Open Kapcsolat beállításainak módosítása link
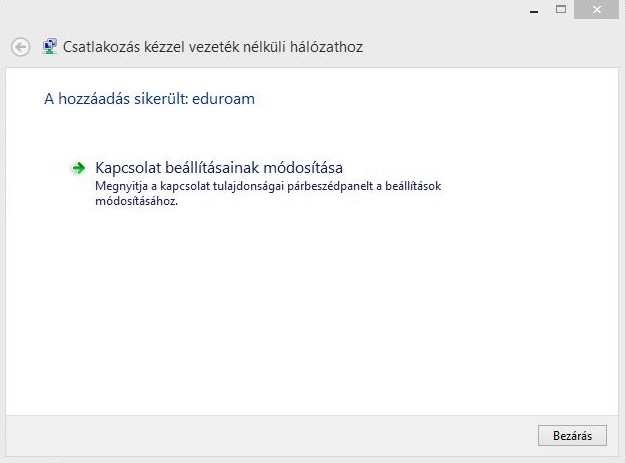Screen dimensions: 626x463 point(219,168)
